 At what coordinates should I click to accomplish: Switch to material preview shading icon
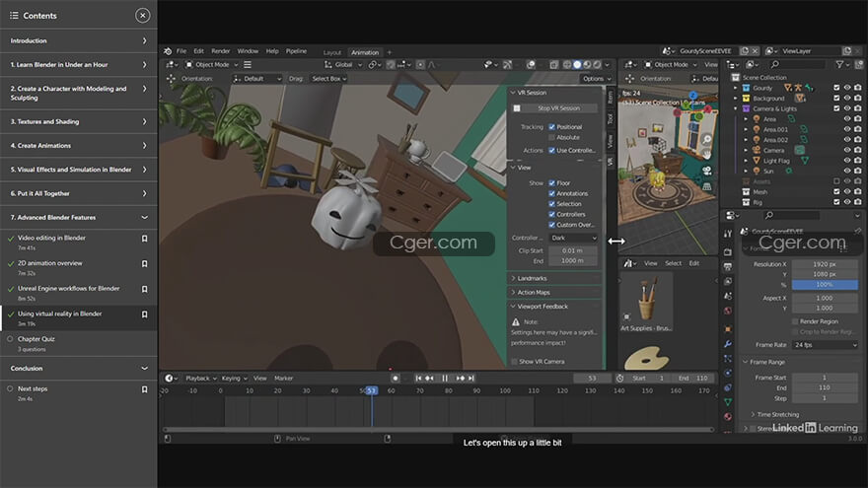pos(587,65)
